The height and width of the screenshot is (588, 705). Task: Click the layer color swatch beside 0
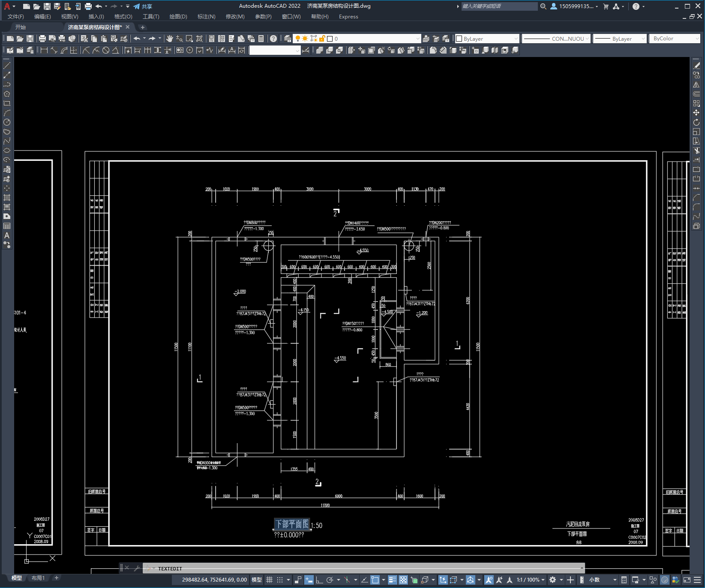click(330, 39)
